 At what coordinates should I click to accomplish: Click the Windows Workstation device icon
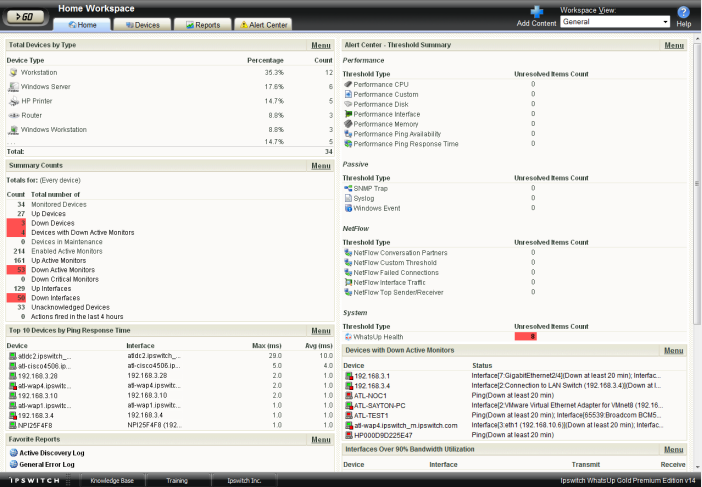(x=13, y=130)
